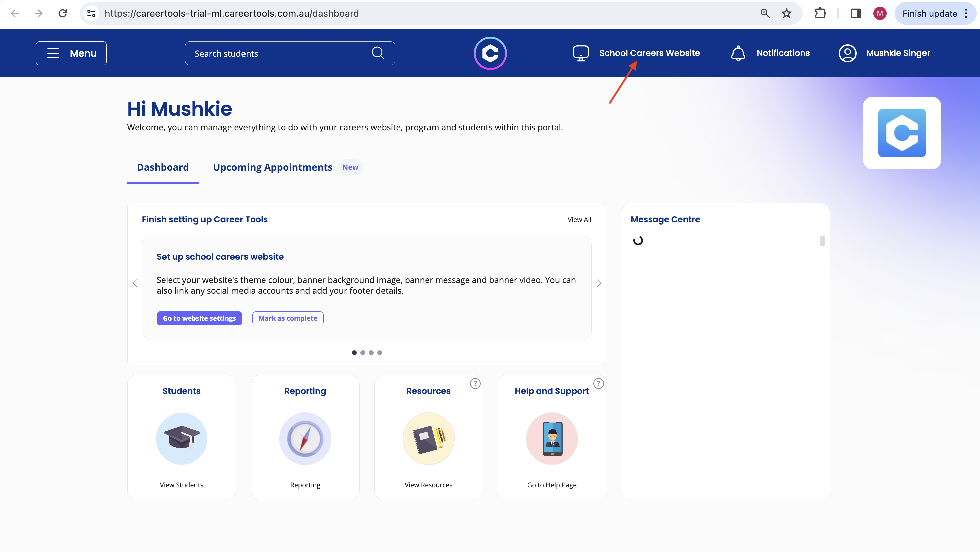Screen dimensions: 980x552
Task: Select the fourth carousel dot indicator
Action: [379, 352]
